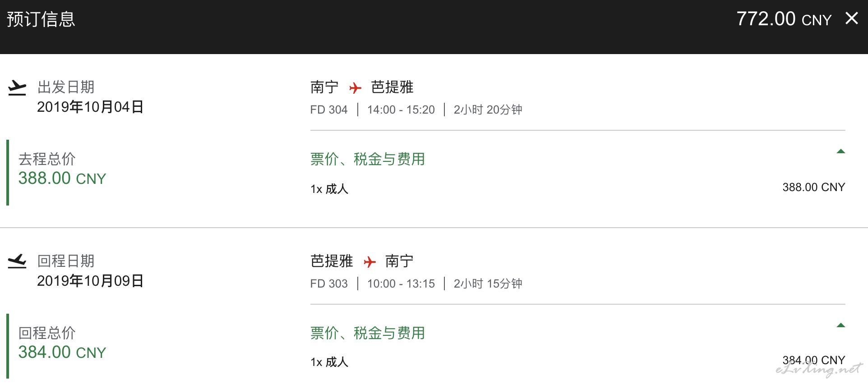Click the 772.00 CNY total price
Screen dimensions: 868x384
point(784,19)
